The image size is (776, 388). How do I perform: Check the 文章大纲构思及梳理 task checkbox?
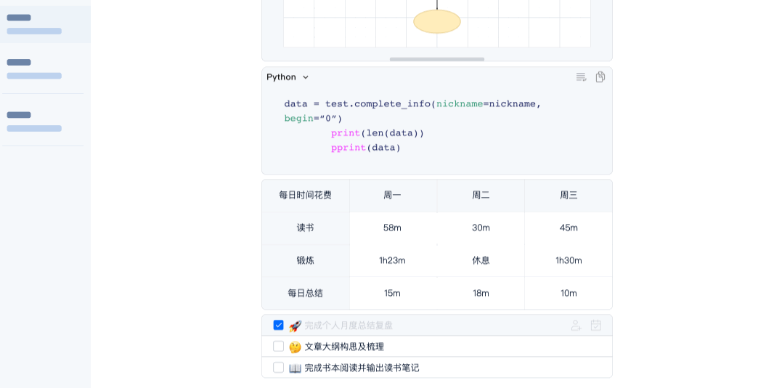click(278, 346)
